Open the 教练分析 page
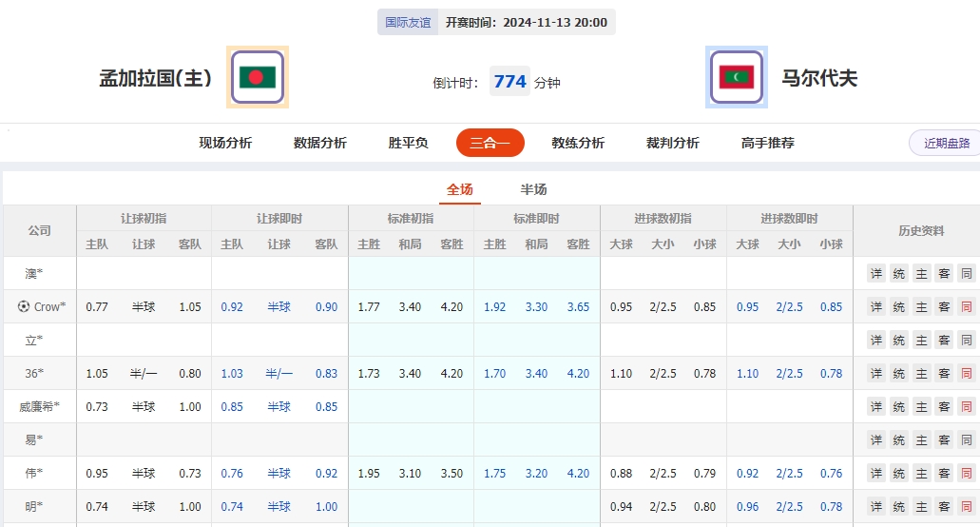The height and width of the screenshot is (527, 980). coord(578,143)
